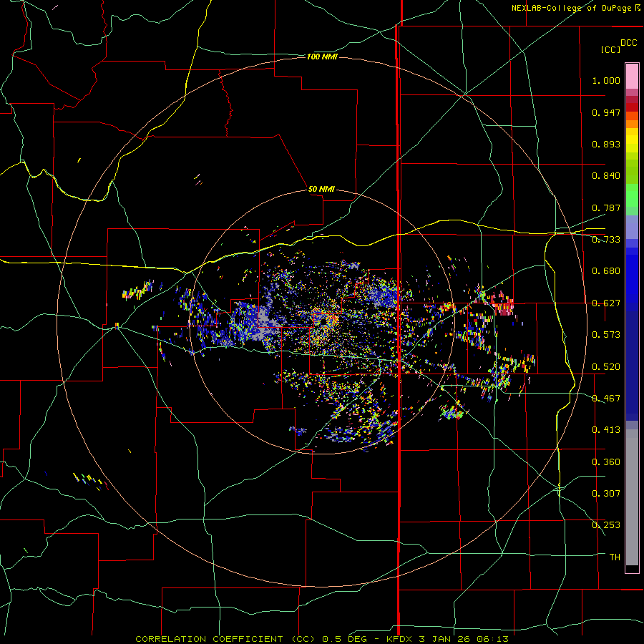Click the 0.893 legend value
This screenshot has height=644, width=644.
pyautogui.click(x=606, y=144)
